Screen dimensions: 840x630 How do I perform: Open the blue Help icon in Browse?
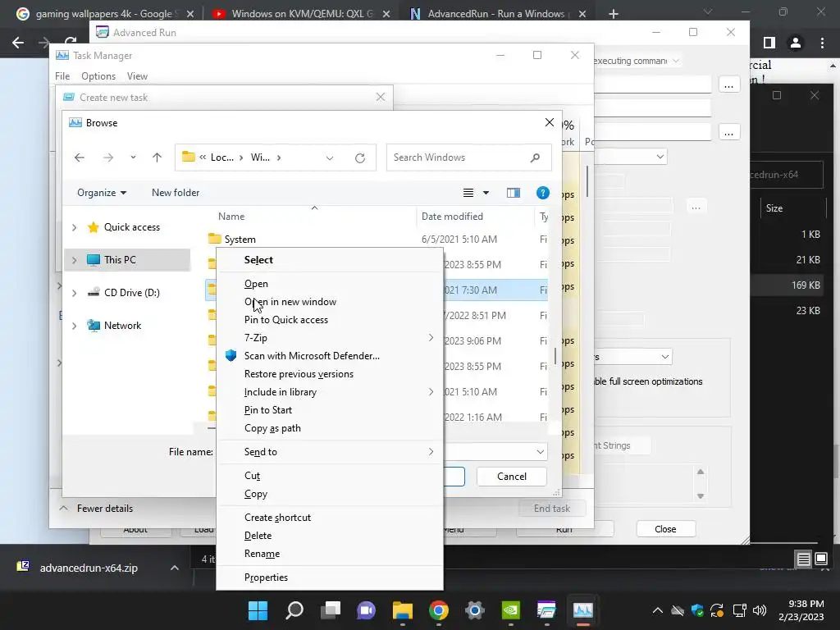tap(543, 193)
